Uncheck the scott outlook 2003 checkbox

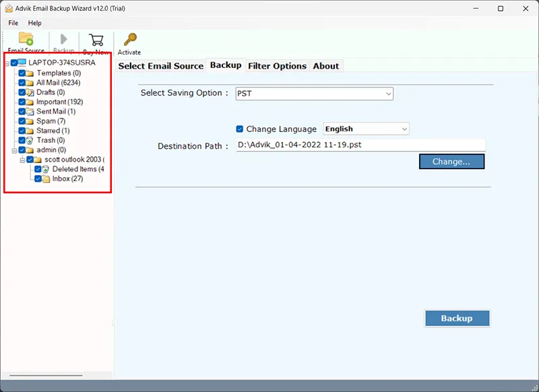click(30, 160)
